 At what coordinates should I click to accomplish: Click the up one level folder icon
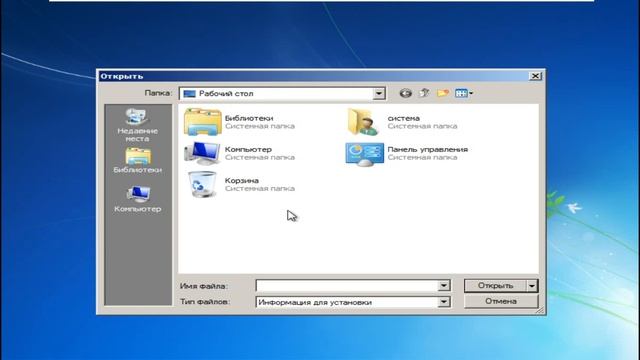(x=424, y=93)
